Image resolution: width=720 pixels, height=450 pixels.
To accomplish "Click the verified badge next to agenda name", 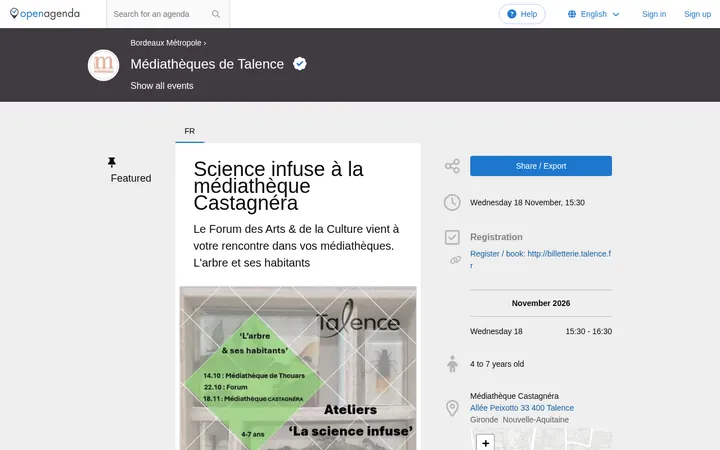I will pos(300,64).
